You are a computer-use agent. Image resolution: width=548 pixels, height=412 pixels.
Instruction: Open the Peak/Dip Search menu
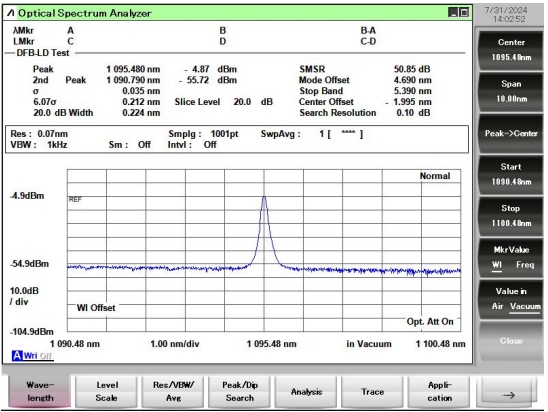[240, 391]
